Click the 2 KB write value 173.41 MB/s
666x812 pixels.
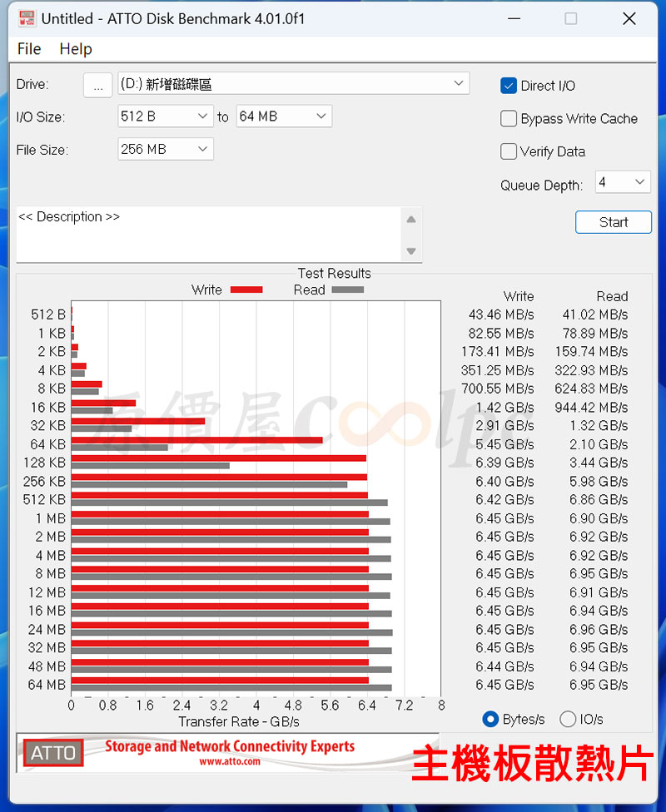498,352
